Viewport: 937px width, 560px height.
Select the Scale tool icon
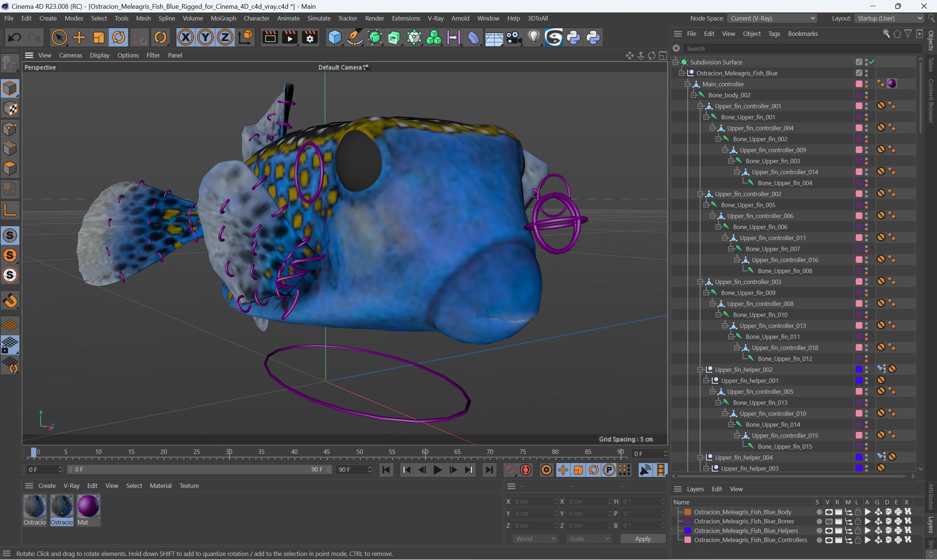(x=99, y=37)
